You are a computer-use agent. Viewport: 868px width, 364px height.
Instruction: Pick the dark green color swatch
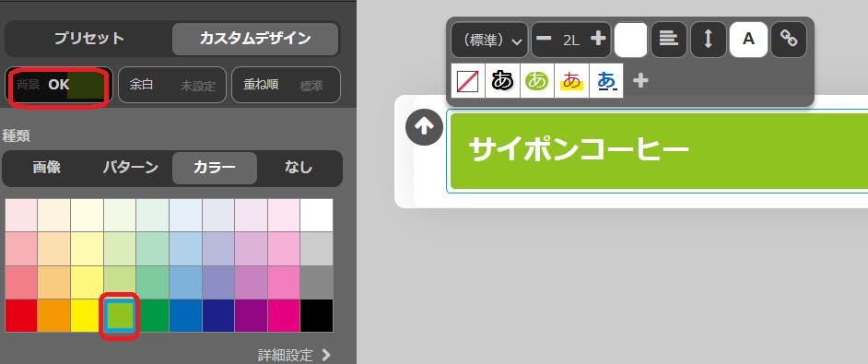click(152, 316)
